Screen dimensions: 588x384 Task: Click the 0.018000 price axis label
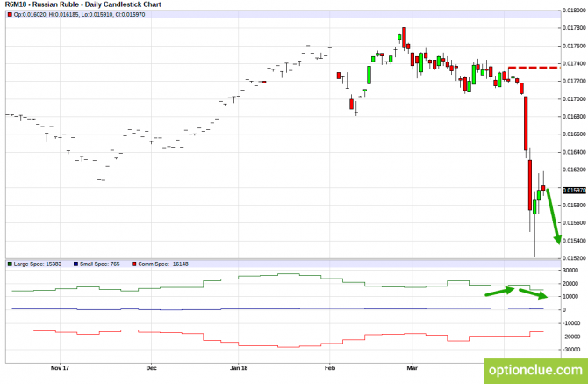pos(574,11)
